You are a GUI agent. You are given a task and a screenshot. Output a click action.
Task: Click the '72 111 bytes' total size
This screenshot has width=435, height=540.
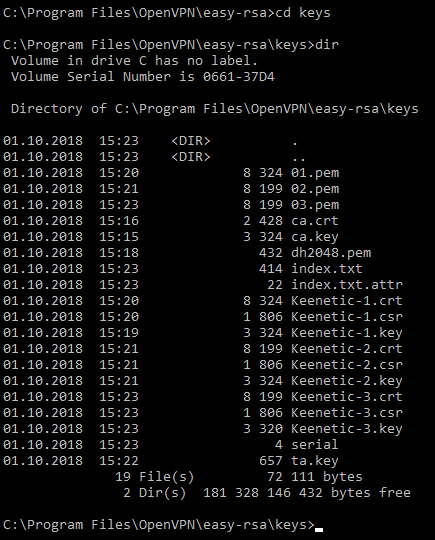click(x=315, y=477)
